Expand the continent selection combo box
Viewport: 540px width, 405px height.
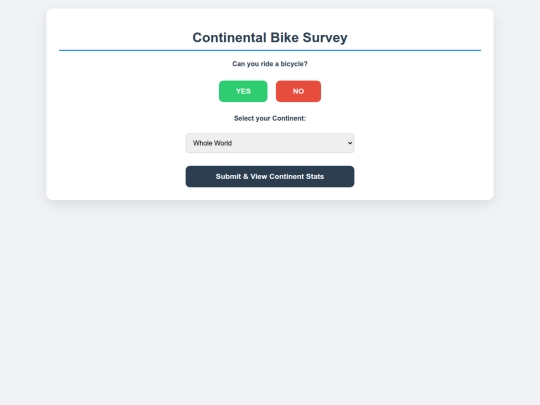pyautogui.click(x=270, y=143)
